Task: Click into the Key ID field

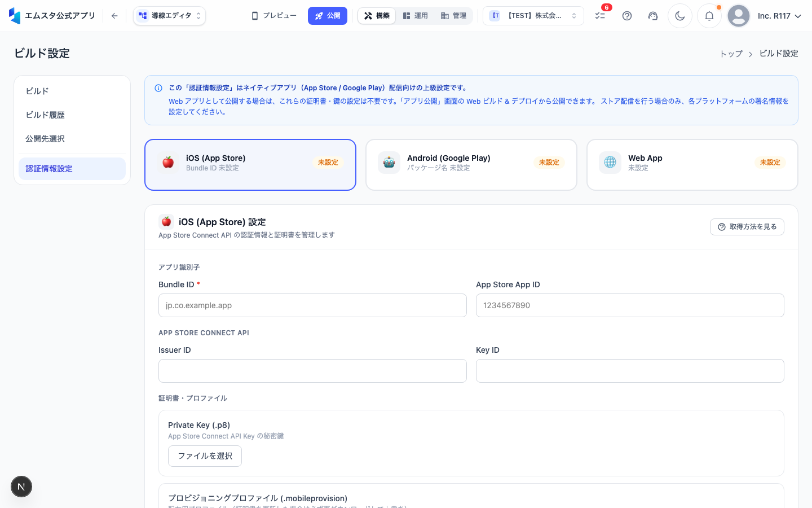Action: click(630, 371)
